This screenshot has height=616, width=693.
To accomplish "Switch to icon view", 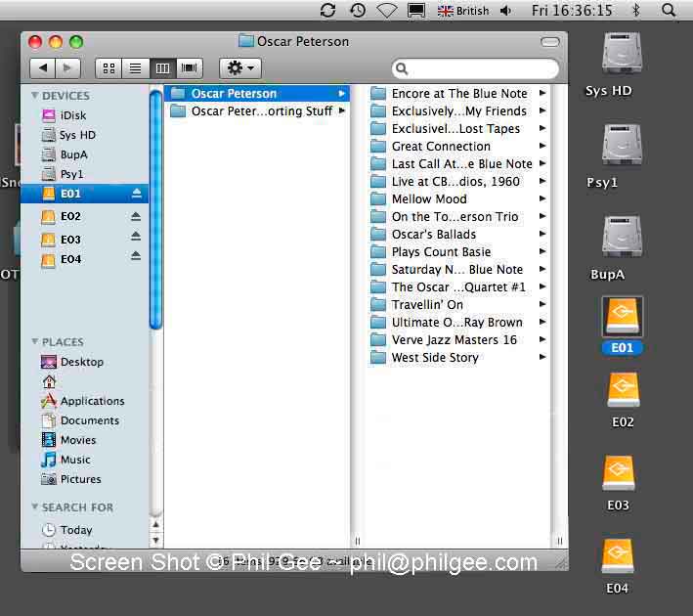I will (x=108, y=68).
